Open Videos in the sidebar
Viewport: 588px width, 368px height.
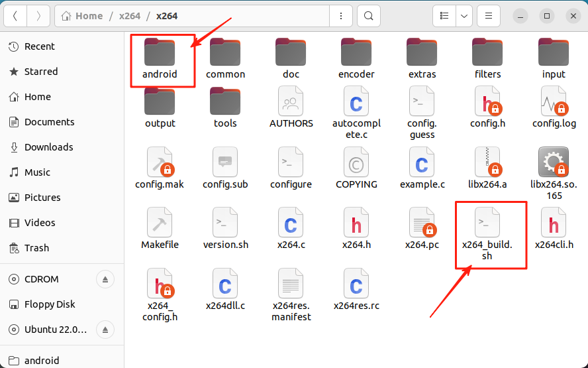62,222
